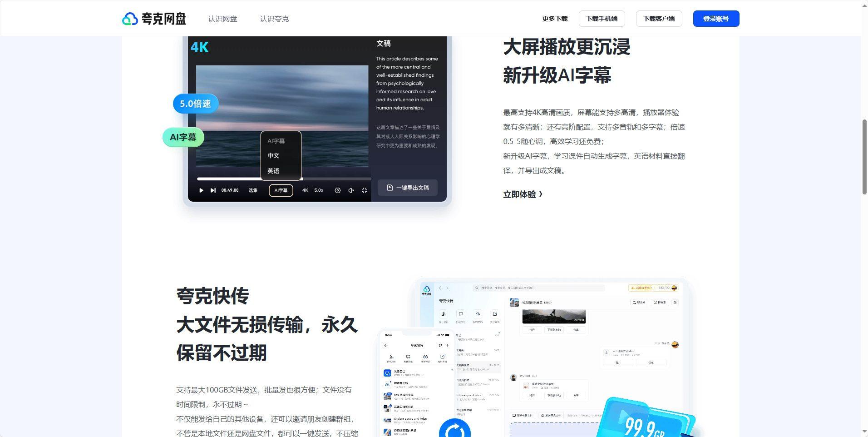
Task: Click the 登录账号 button in the header
Action: click(x=716, y=19)
